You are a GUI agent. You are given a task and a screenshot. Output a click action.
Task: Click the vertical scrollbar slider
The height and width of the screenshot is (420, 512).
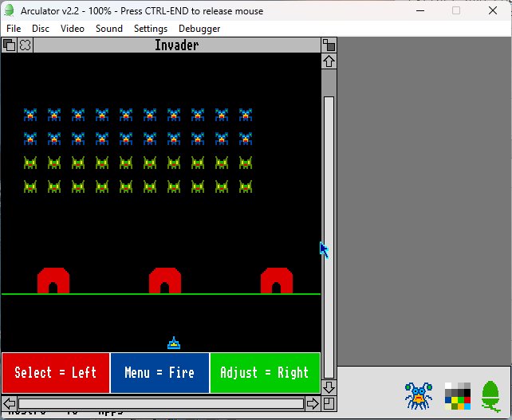(329, 237)
